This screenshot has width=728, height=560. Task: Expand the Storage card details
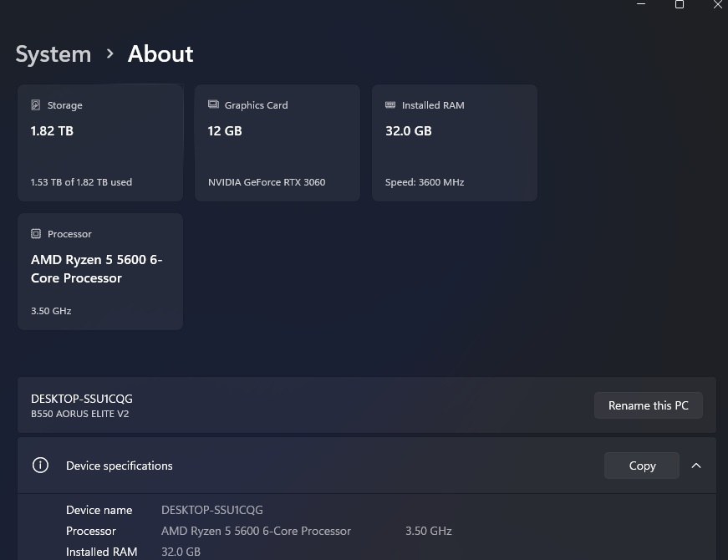100,142
